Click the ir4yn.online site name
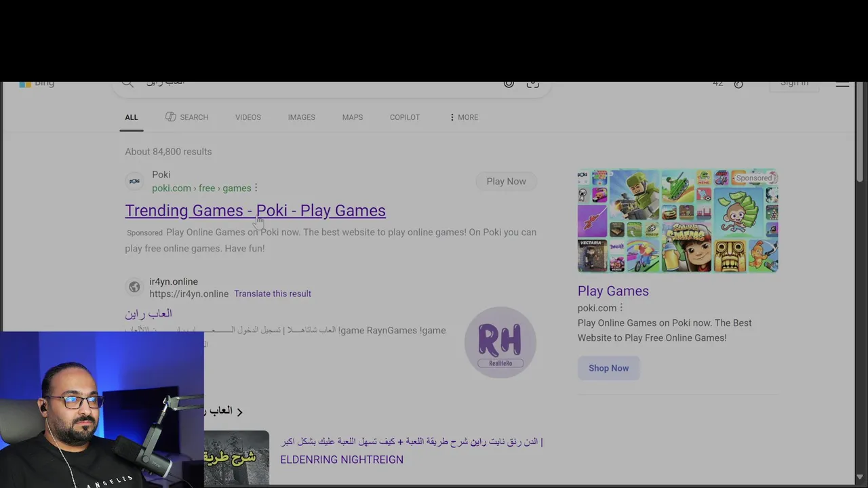Screen dimensions: 868x488 (174, 281)
